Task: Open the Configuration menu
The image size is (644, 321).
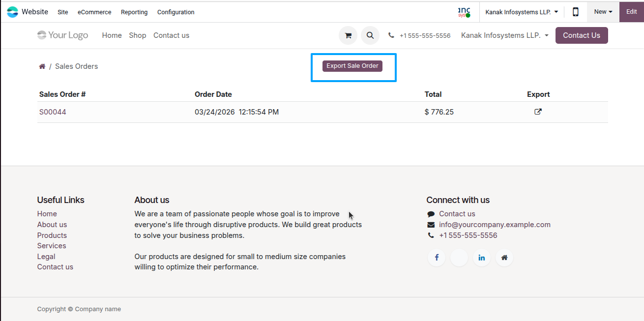Action: [x=176, y=12]
